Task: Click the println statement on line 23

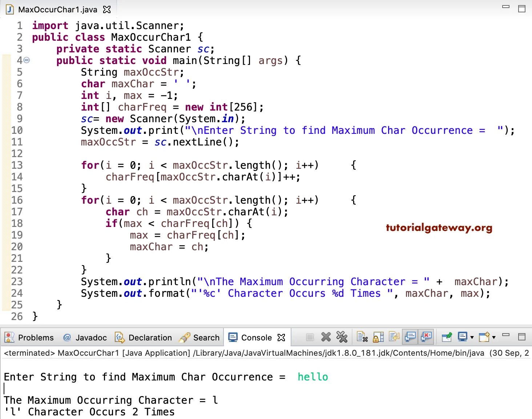Action: [295, 282]
